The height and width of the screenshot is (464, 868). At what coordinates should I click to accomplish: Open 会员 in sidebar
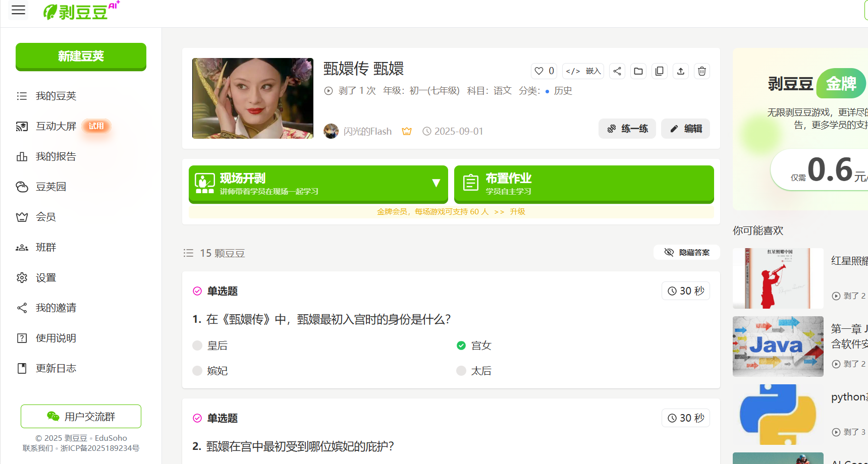(x=45, y=217)
